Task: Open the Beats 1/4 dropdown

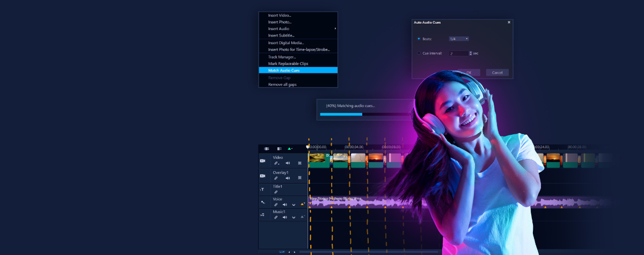Action: pyautogui.click(x=459, y=39)
